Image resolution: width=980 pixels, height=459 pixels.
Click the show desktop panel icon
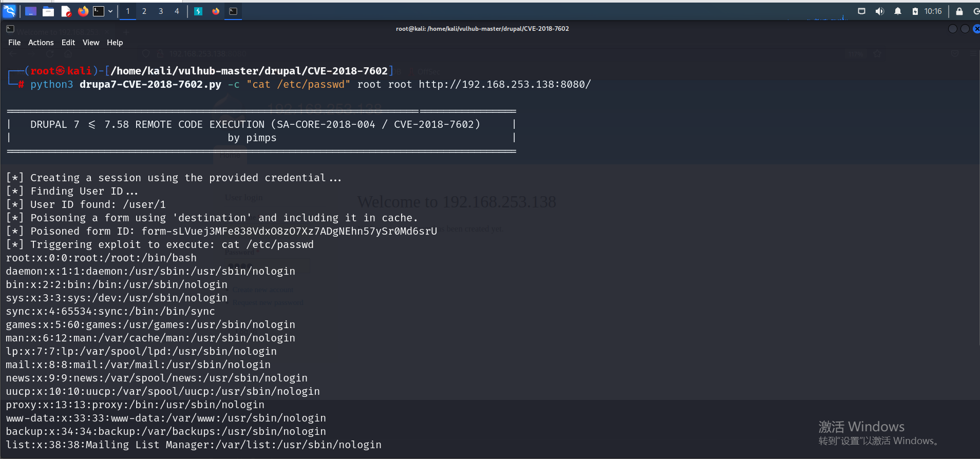pyautogui.click(x=31, y=11)
